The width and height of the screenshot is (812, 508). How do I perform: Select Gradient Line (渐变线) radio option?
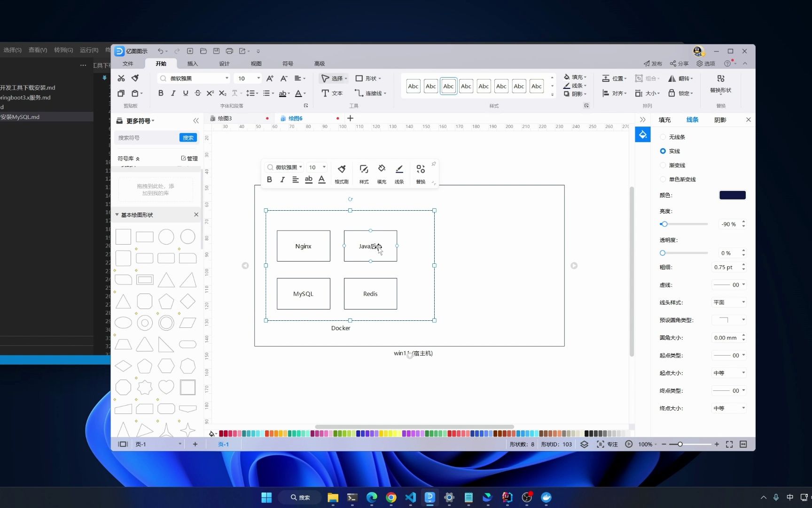[663, 165]
